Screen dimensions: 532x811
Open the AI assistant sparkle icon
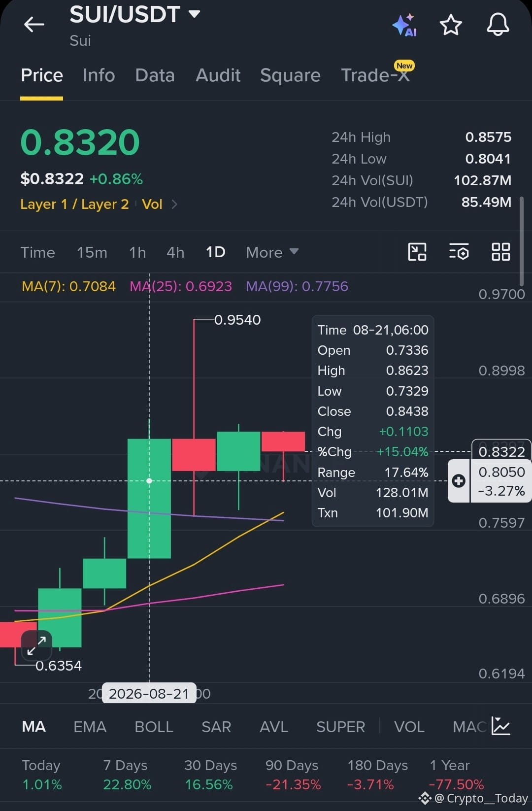[x=404, y=25]
